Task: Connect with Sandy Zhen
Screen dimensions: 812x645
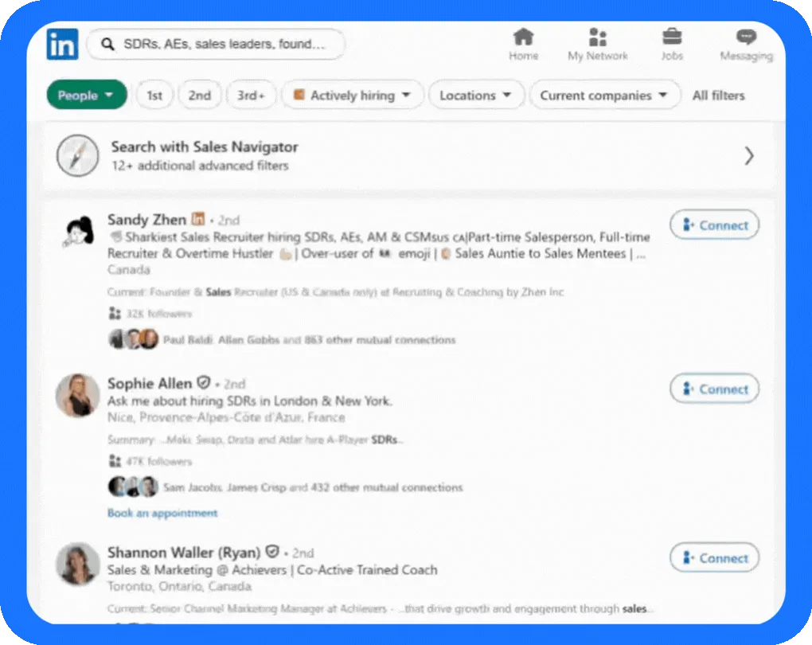Action: coord(714,225)
